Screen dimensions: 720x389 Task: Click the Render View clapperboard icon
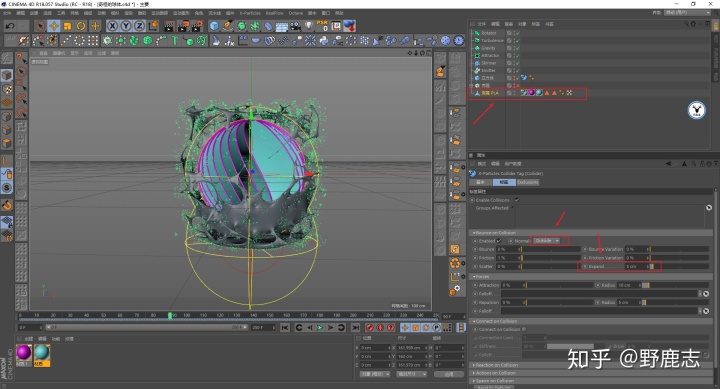click(169, 26)
